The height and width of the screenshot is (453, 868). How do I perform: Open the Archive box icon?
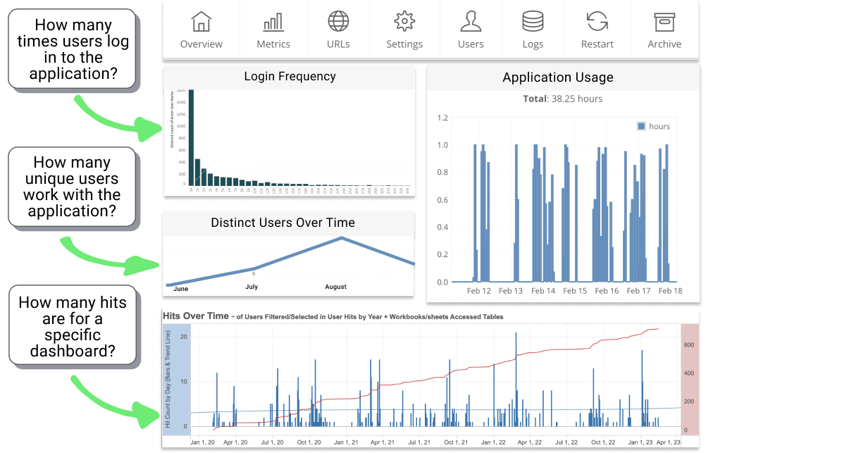[x=664, y=21]
